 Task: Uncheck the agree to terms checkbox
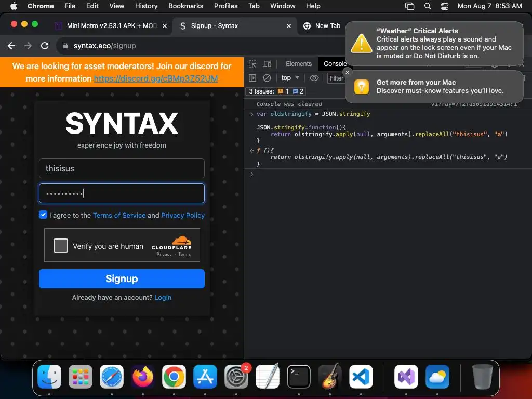43,215
